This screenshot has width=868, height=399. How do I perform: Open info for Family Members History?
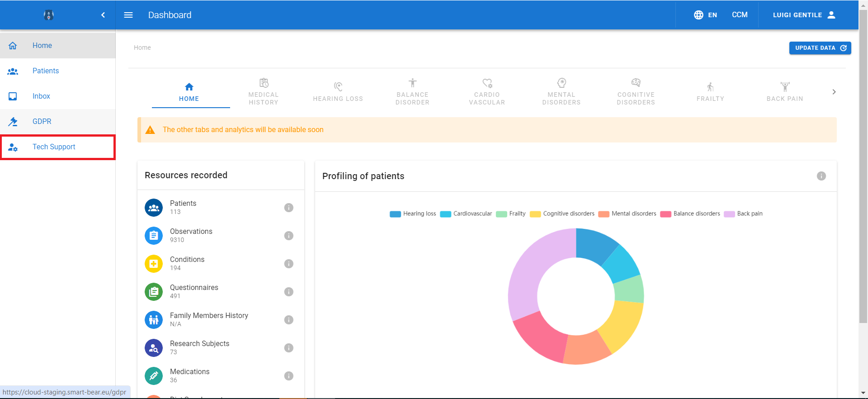click(x=289, y=320)
